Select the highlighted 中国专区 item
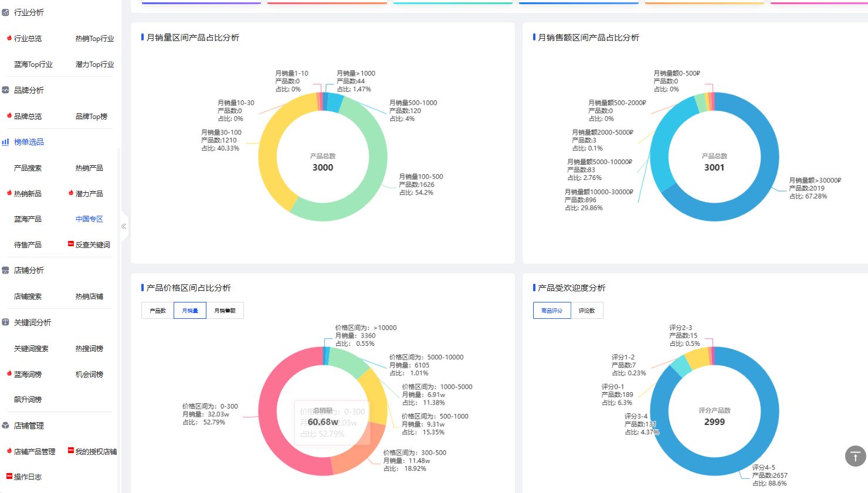Screen dimensions: 868x493 89,219
